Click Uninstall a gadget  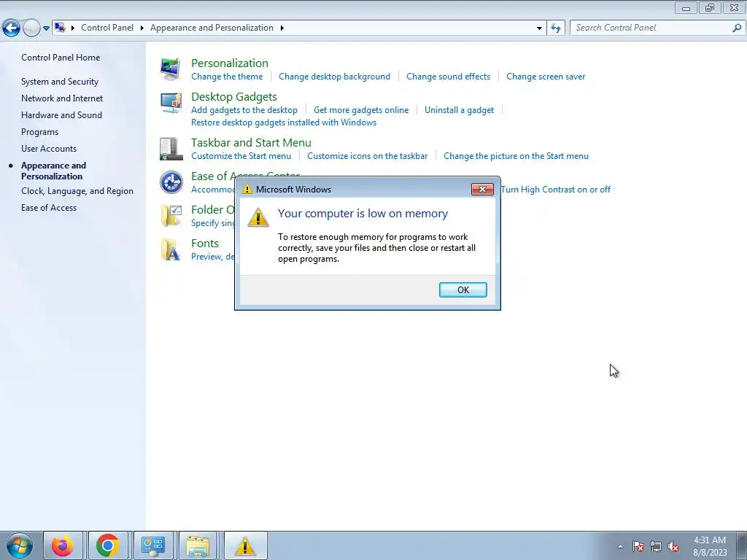459,110
